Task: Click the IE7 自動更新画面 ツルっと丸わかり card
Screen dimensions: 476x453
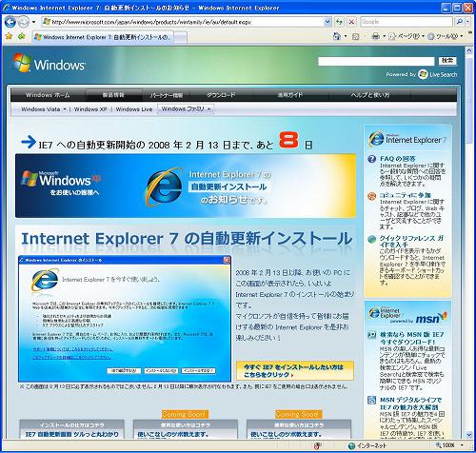Action: pyautogui.click(x=72, y=429)
